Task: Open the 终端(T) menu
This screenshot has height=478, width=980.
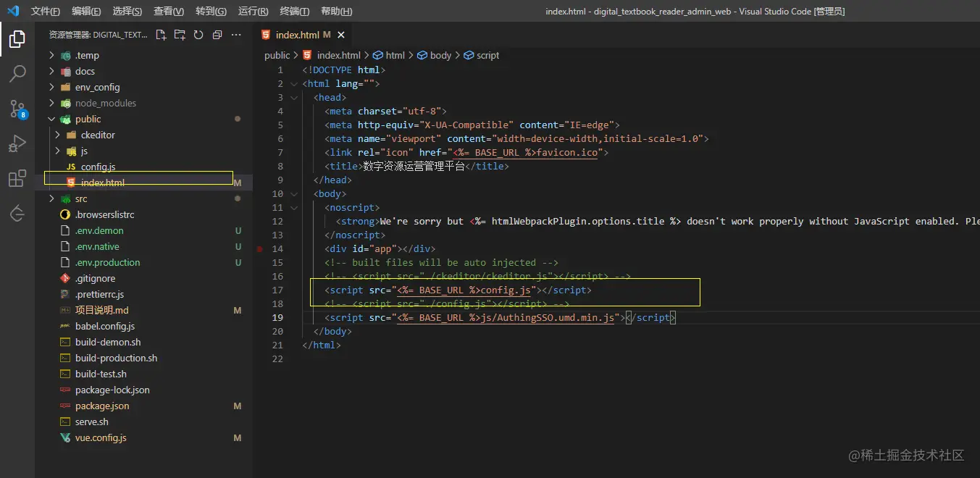Action: (294, 12)
